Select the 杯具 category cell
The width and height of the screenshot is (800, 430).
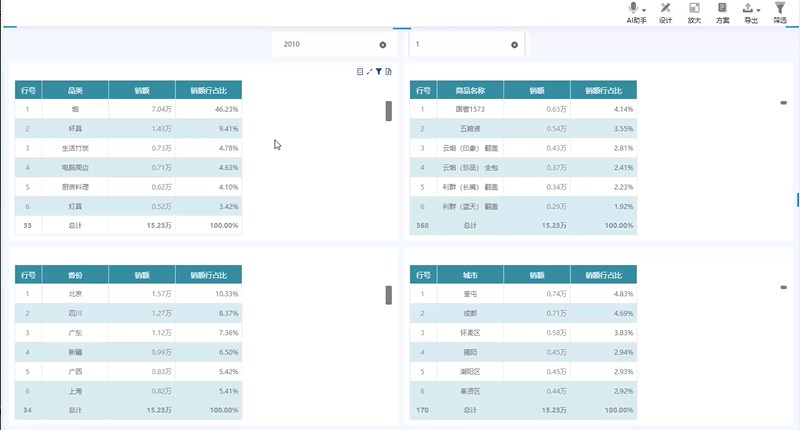(75, 129)
